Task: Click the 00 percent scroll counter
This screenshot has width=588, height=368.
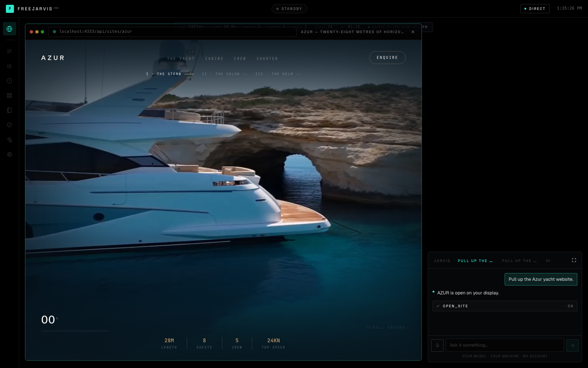Action: coord(50,320)
